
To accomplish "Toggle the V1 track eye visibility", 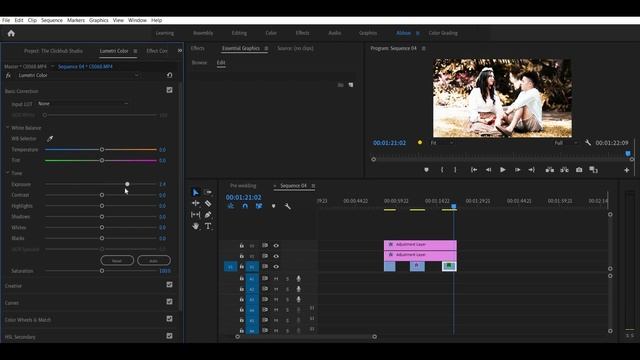I will click(276, 267).
